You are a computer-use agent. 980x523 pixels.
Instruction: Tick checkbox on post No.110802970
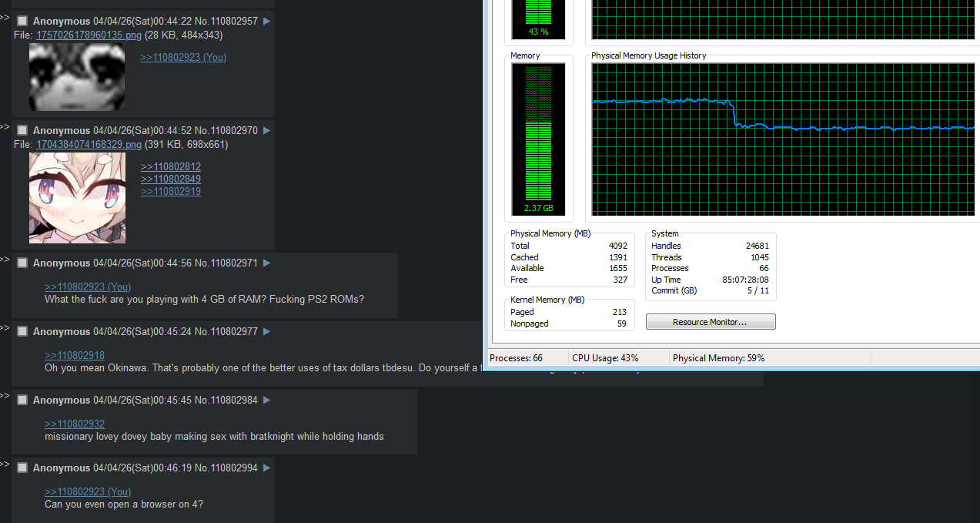[x=22, y=131]
